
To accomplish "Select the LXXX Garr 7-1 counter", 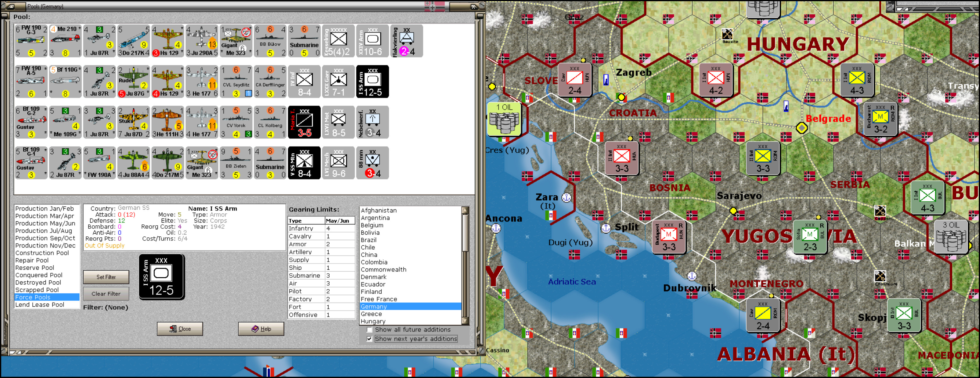I will click(x=338, y=82).
